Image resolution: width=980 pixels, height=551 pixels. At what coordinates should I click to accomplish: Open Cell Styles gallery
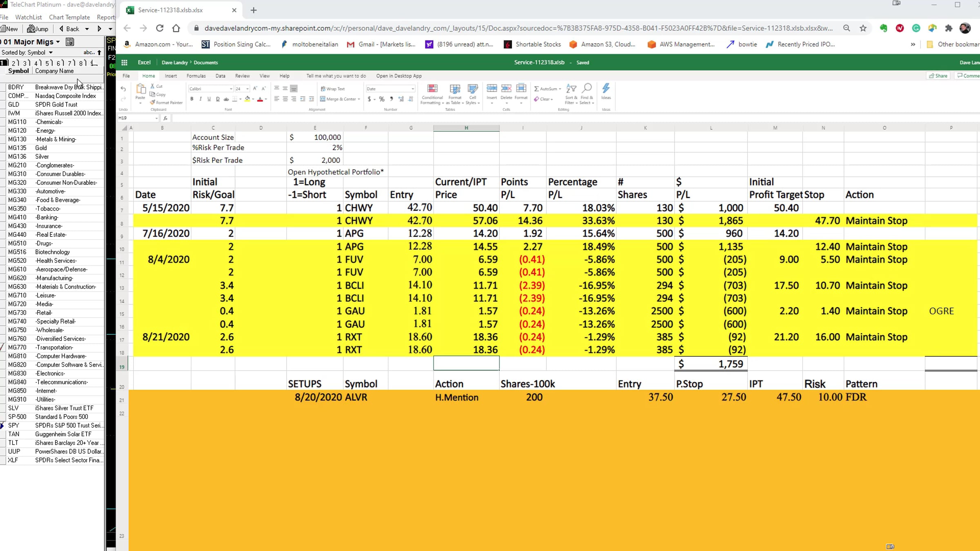[x=472, y=94]
